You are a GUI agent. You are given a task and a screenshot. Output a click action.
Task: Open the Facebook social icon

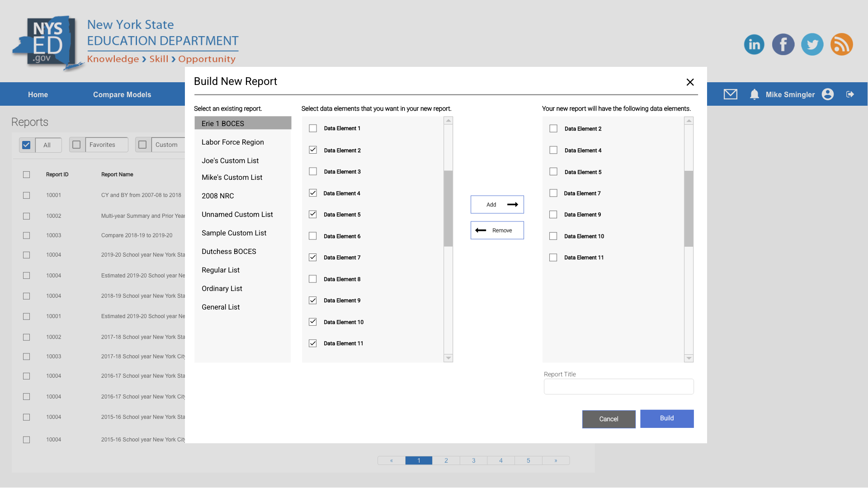coord(783,44)
